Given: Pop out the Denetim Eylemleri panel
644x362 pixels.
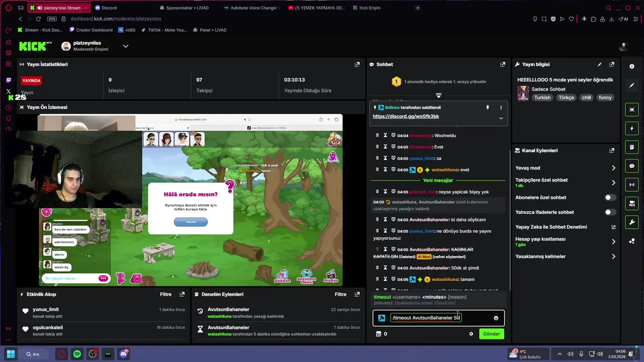Looking at the screenshot, I should coord(357,295).
